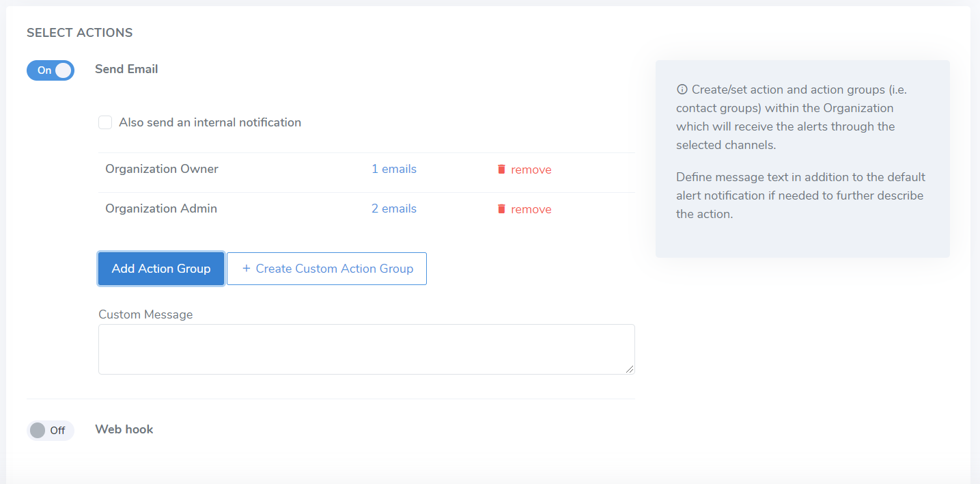Click the Send Email label
Image resolution: width=980 pixels, height=484 pixels.
click(x=126, y=69)
